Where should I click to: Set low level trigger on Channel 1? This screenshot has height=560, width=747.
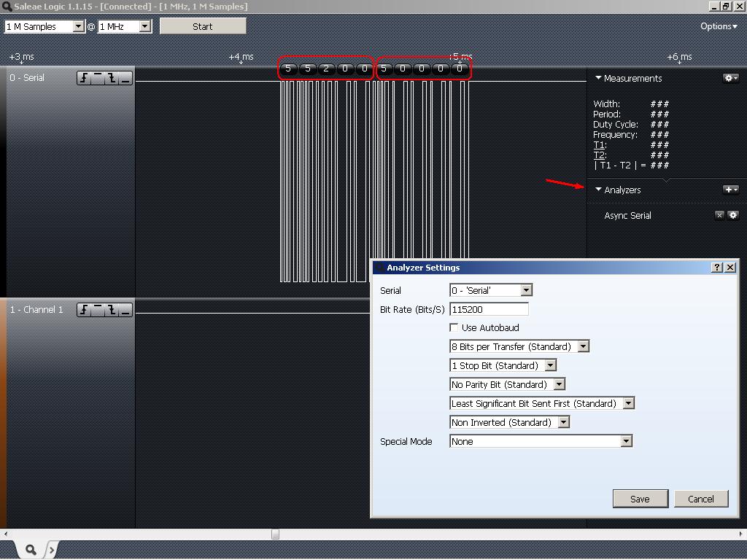(125, 310)
